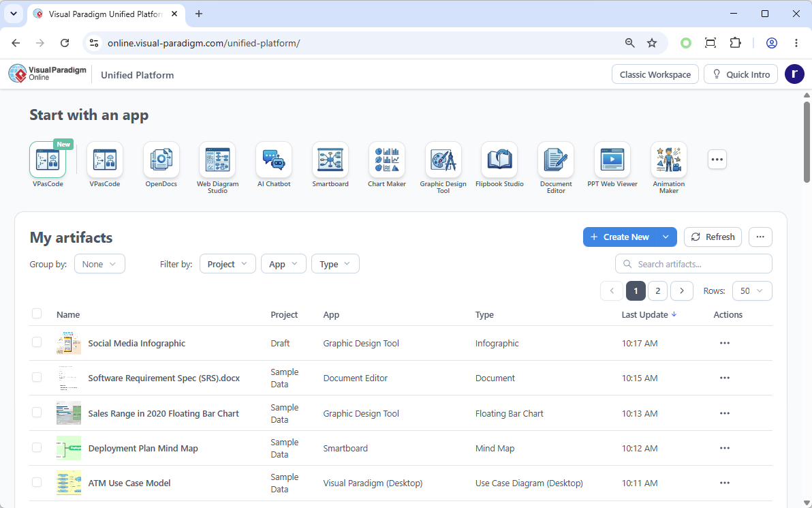This screenshot has width=812, height=508.
Task: Open actions menu for Software Requirement Spec row
Action: tap(725, 378)
